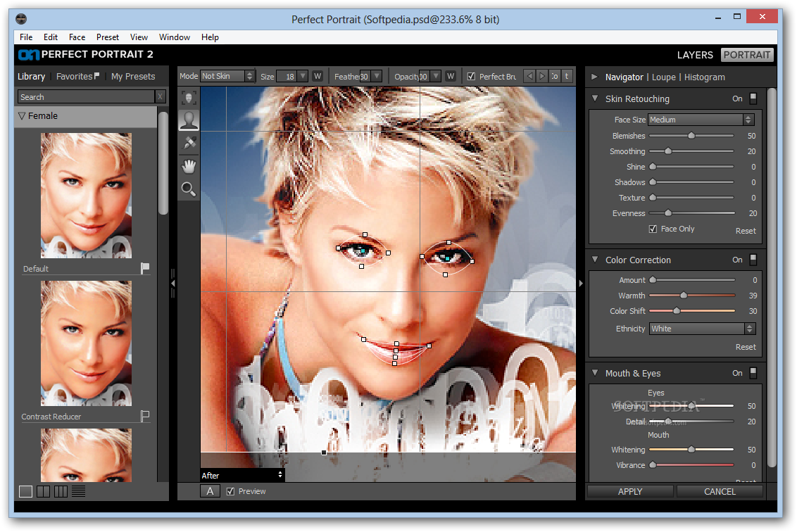The width and height of the screenshot is (797, 532).
Task: Collapse the left panel with the arrow
Action: [x=172, y=284]
